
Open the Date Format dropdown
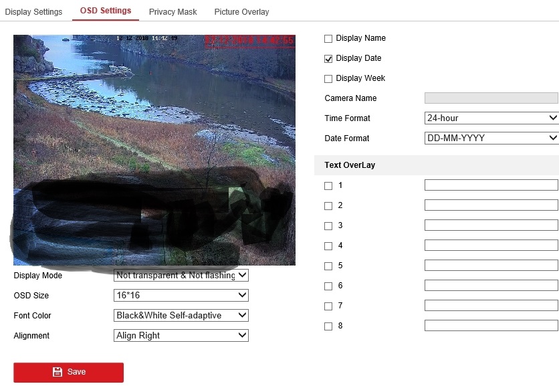click(x=491, y=138)
